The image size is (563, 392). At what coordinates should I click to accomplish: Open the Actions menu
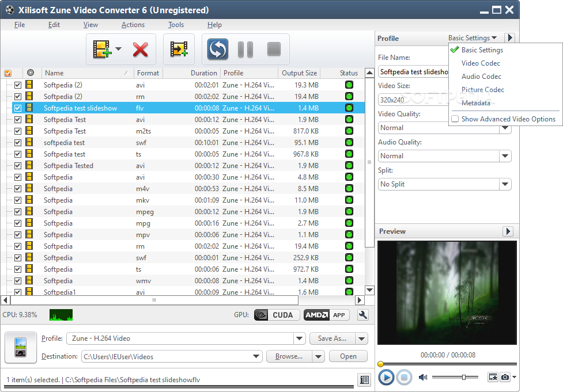pos(133,25)
